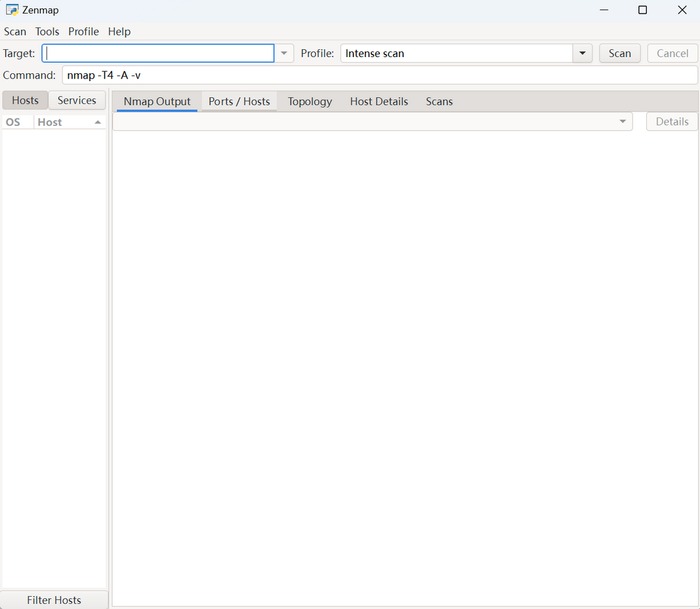The image size is (700, 609).
Task: Click the Intense scan profile field
Action: point(456,53)
